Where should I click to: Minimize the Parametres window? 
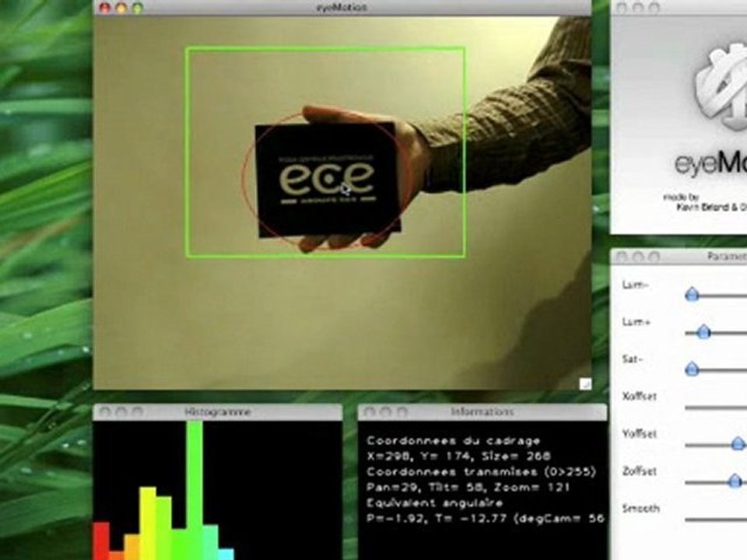click(x=638, y=257)
